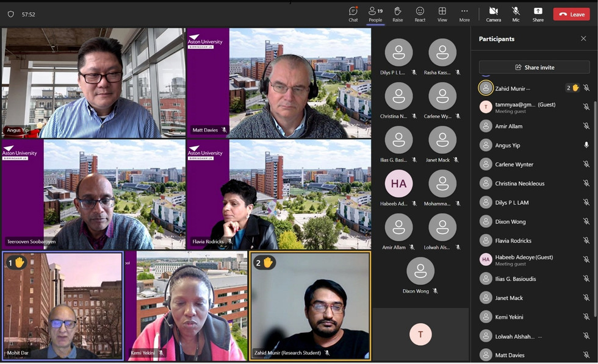The width and height of the screenshot is (598, 364).
Task: Open more options beside Lolwah Alshah
Action: pos(539,337)
